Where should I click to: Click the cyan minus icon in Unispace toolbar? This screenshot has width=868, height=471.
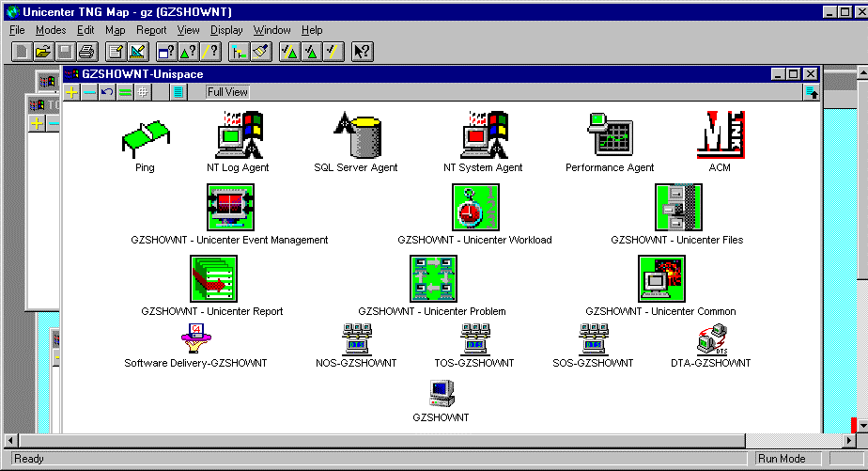click(89, 92)
